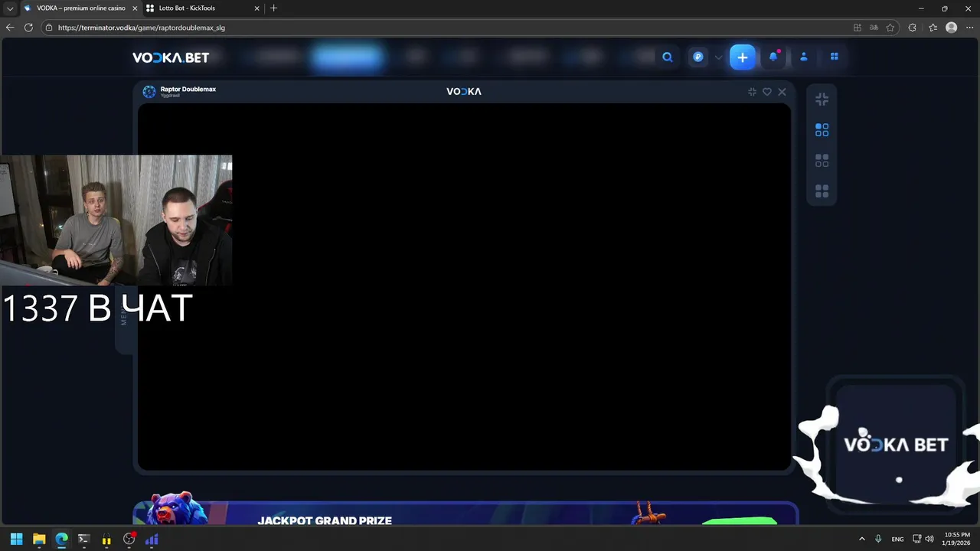
Task: Open the notifications bell
Action: click(773, 57)
